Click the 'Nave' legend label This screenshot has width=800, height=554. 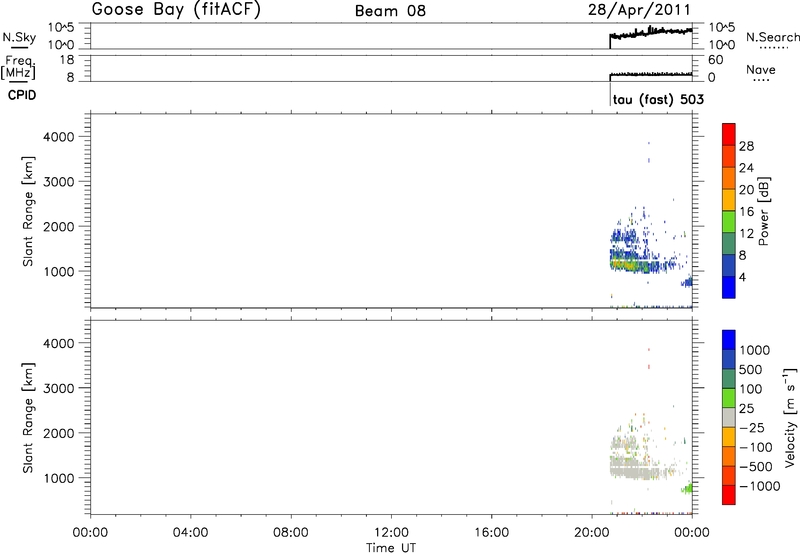[761, 70]
